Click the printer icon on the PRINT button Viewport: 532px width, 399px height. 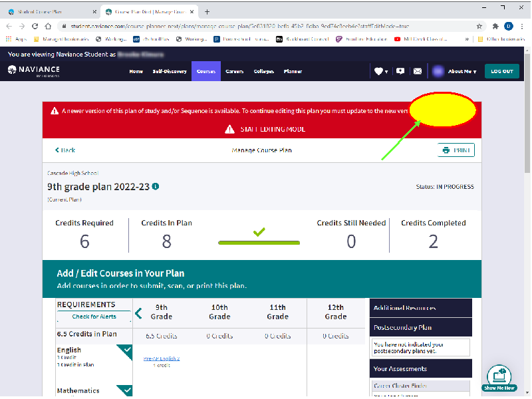(446, 150)
